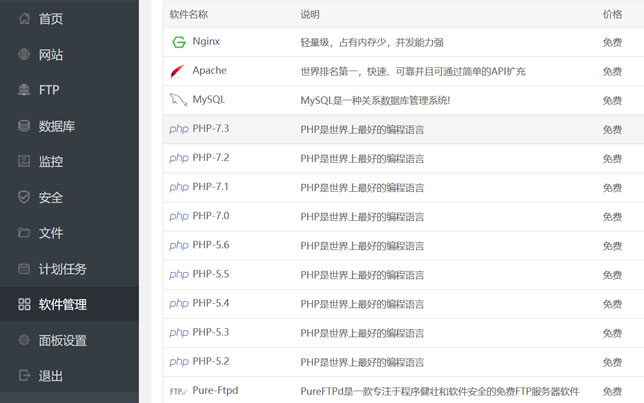The width and height of the screenshot is (644, 403).
Task: Click the php icon for PHP-5.6
Action: 179,246
